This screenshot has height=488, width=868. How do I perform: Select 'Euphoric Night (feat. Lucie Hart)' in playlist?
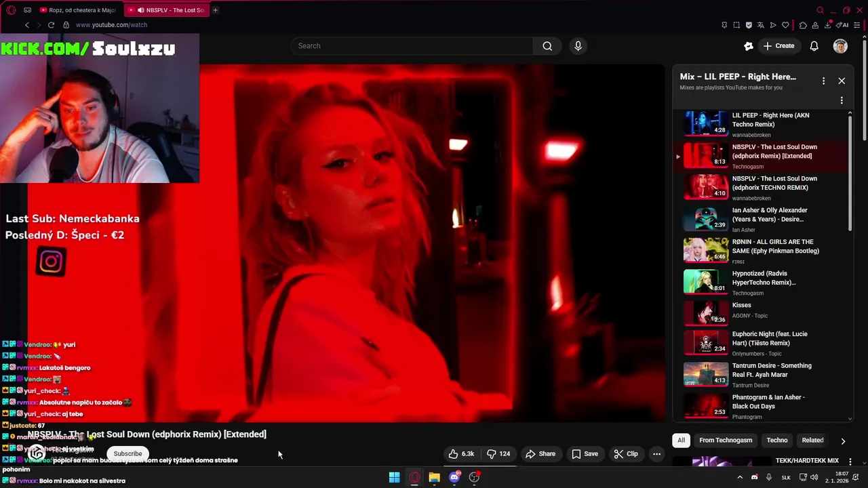click(x=759, y=342)
